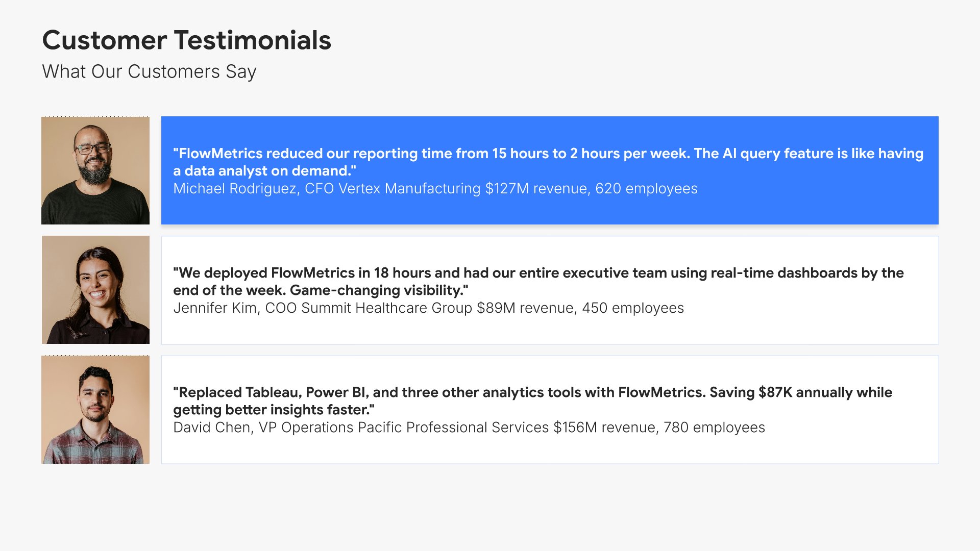Image resolution: width=980 pixels, height=551 pixels.
Task: Click the "Game-changing visibility." phrase
Action: point(379,290)
